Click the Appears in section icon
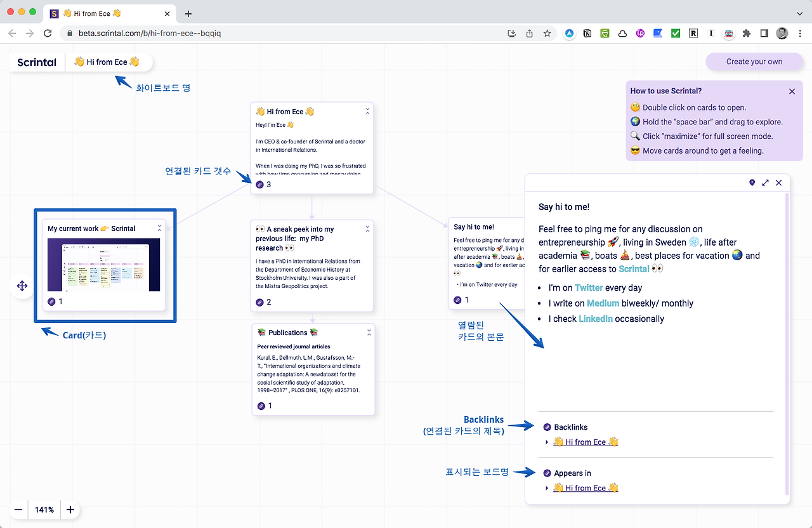 tap(547, 473)
